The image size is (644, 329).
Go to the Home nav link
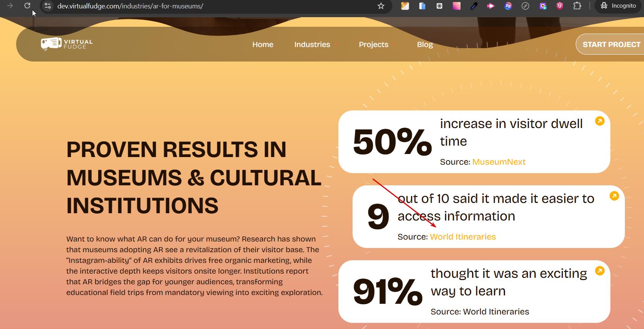pyautogui.click(x=263, y=44)
